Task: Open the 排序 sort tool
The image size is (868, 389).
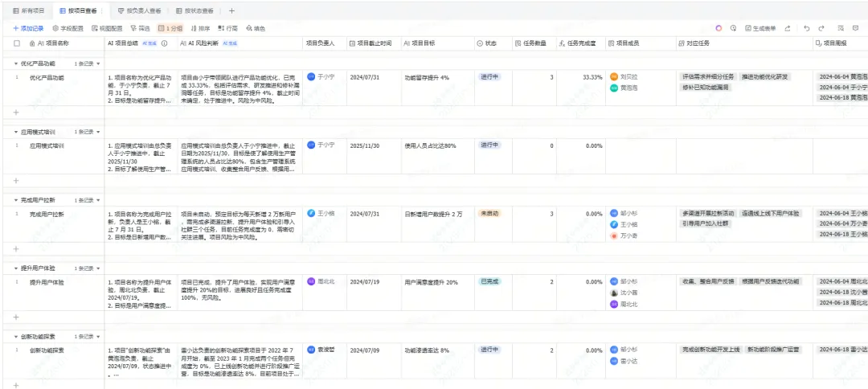Action: (200, 28)
